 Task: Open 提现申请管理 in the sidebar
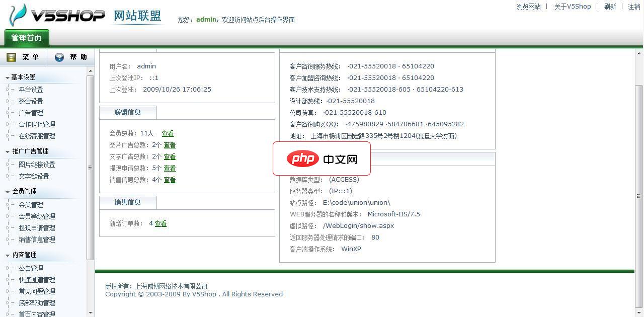tap(36, 227)
